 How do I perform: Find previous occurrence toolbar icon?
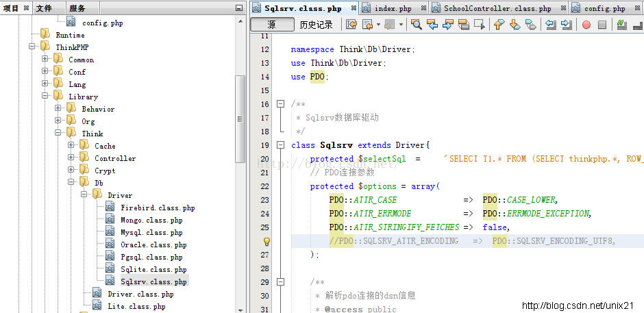click(x=432, y=25)
